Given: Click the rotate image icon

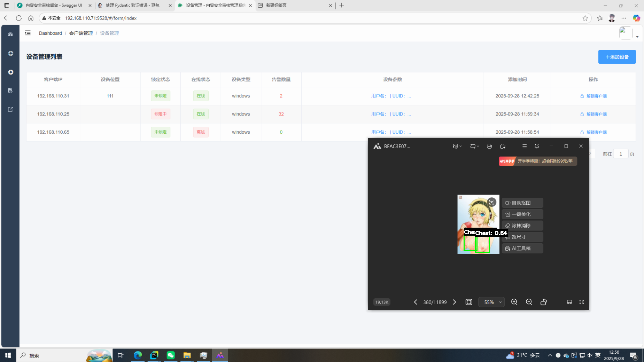Looking at the screenshot, I should (x=543, y=302).
